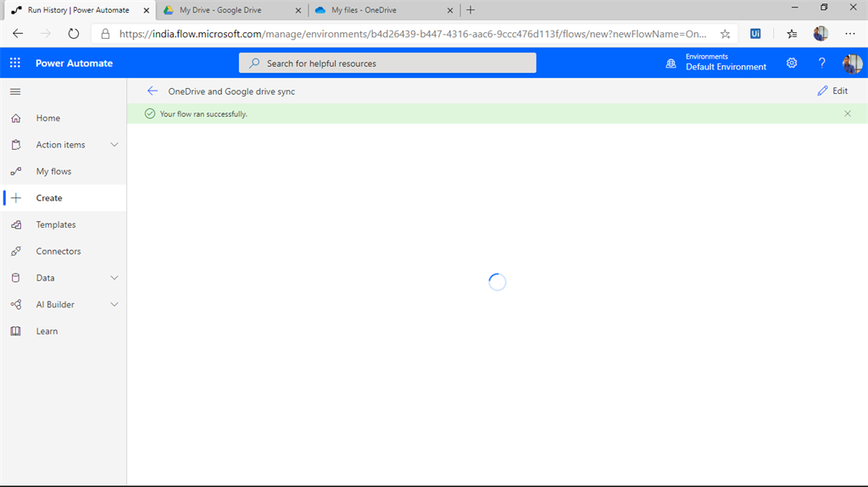Screen dimensions: 868x487
Task: Click the Learn book icon
Action: pyautogui.click(x=16, y=330)
